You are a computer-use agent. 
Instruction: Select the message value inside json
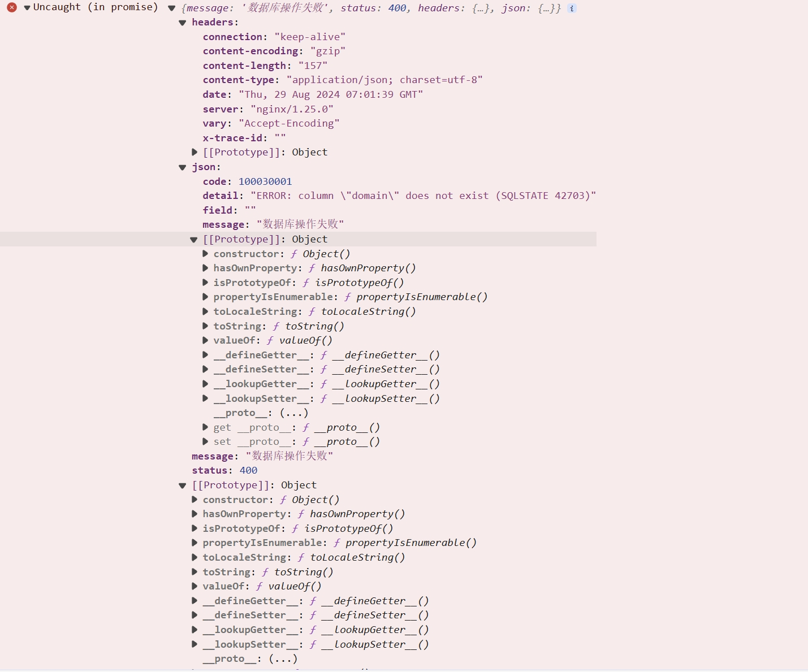click(300, 224)
